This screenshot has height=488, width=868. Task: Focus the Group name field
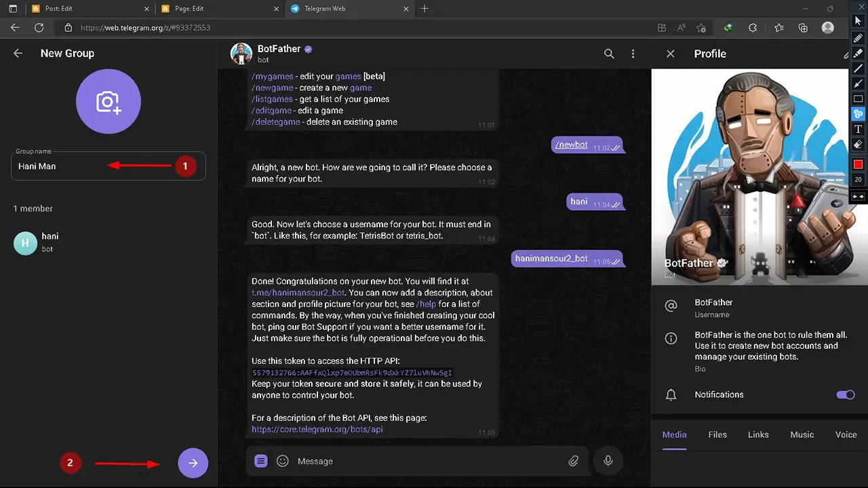point(108,166)
